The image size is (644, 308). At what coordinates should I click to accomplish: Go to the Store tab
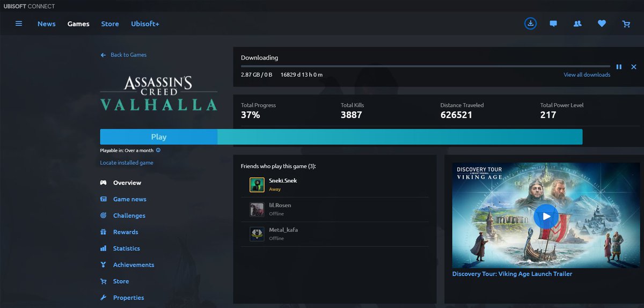(x=110, y=24)
